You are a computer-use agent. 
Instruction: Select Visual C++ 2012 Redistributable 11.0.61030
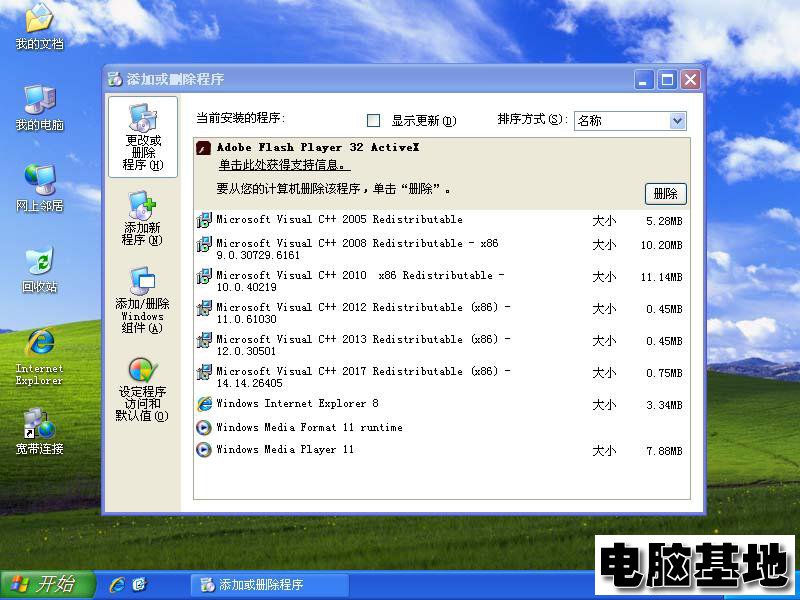(442, 313)
